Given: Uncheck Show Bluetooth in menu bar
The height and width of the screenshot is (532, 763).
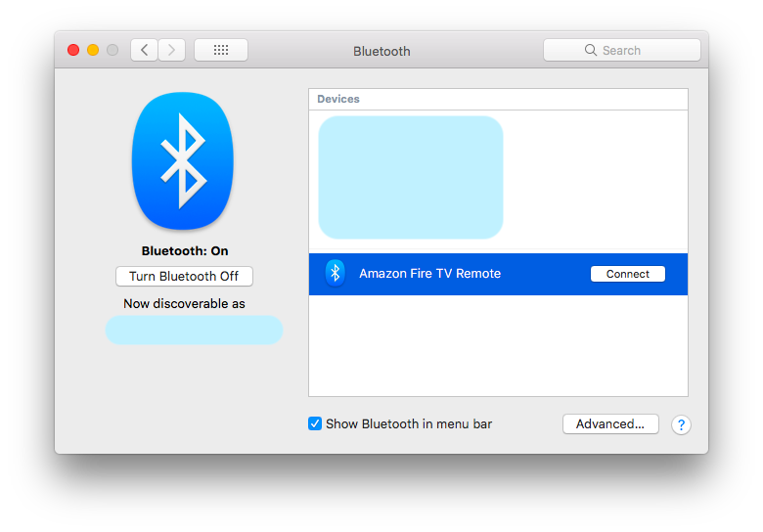Looking at the screenshot, I should (315, 423).
